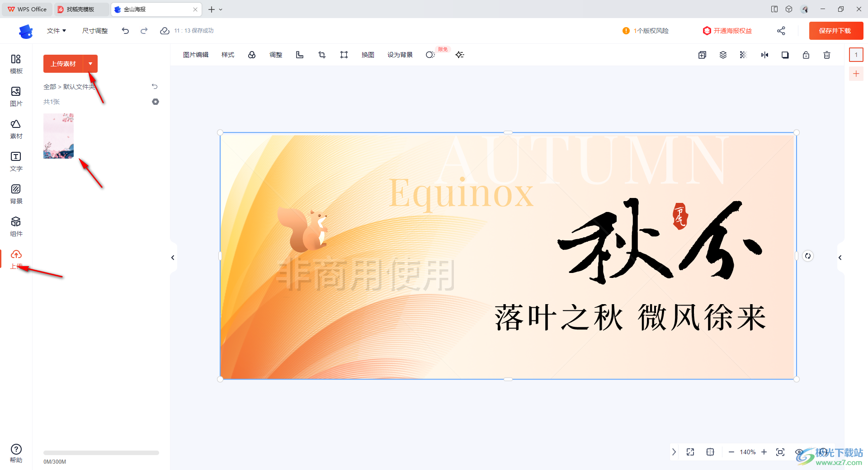Close the 金山海报 tab
Viewport: 868px width, 470px height.
(195, 9)
